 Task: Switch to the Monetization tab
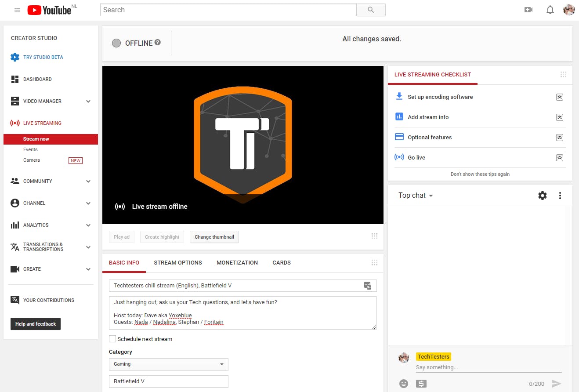click(x=237, y=263)
